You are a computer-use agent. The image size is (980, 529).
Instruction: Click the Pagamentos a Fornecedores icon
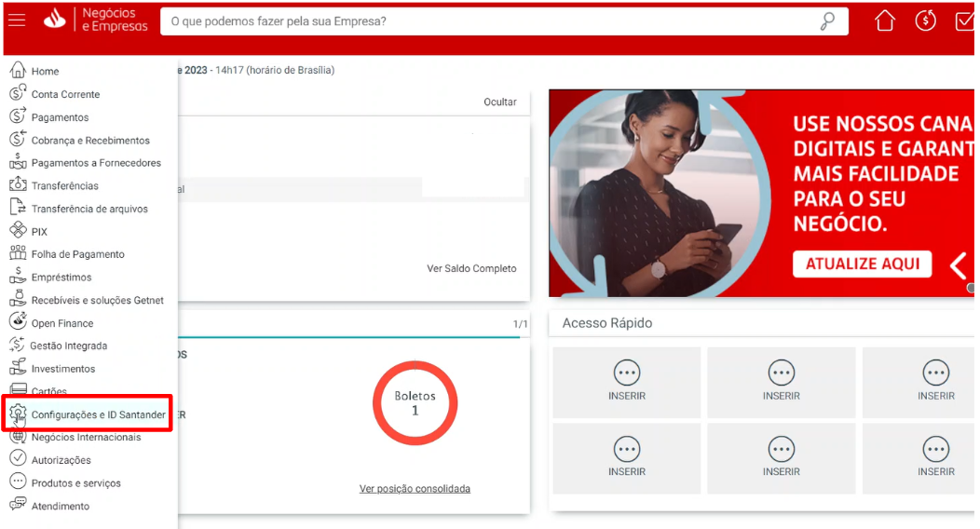pos(18,162)
